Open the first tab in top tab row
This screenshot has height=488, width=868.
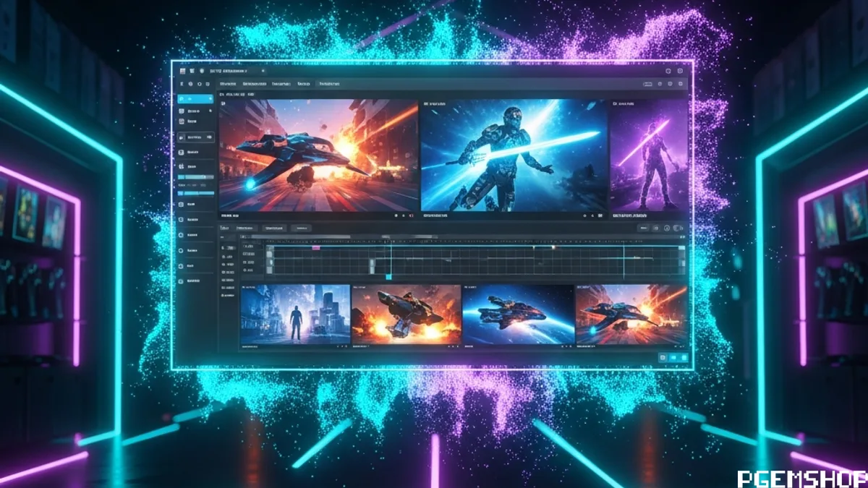click(228, 84)
